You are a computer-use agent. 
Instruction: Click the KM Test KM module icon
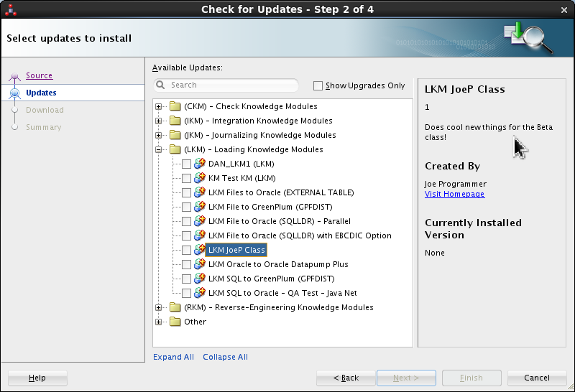pos(200,177)
